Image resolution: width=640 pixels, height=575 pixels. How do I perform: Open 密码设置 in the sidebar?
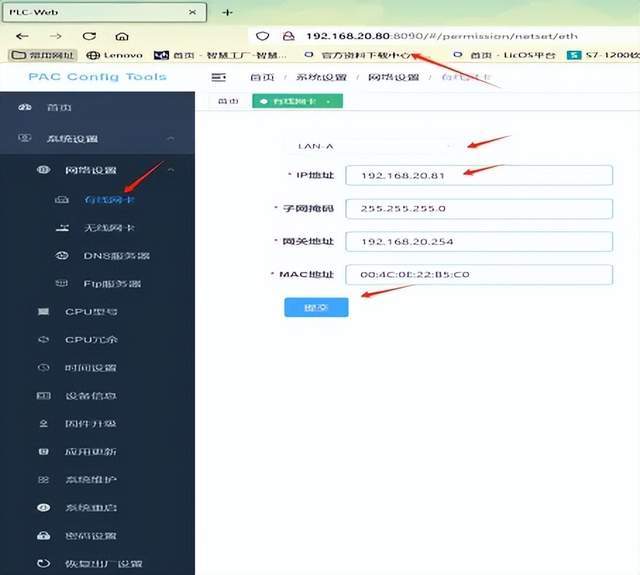(x=91, y=535)
